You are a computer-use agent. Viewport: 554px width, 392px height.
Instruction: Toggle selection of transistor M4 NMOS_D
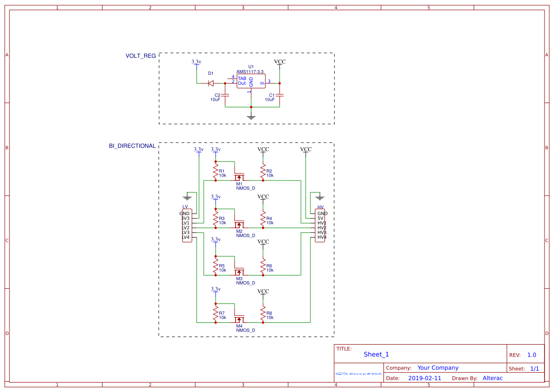[x=240, y=320]
